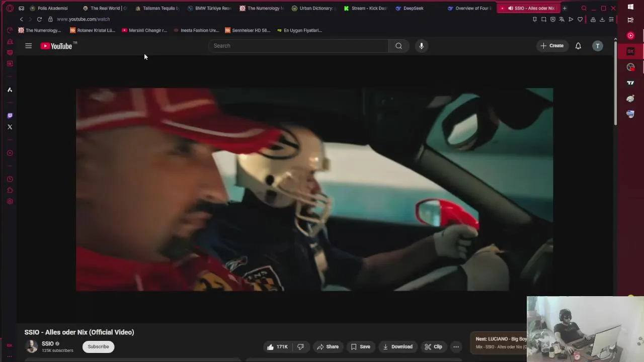The width and height of the screenshot is (644, 362).
Task: Focus the YouTube search field
Action: (298, 46)
